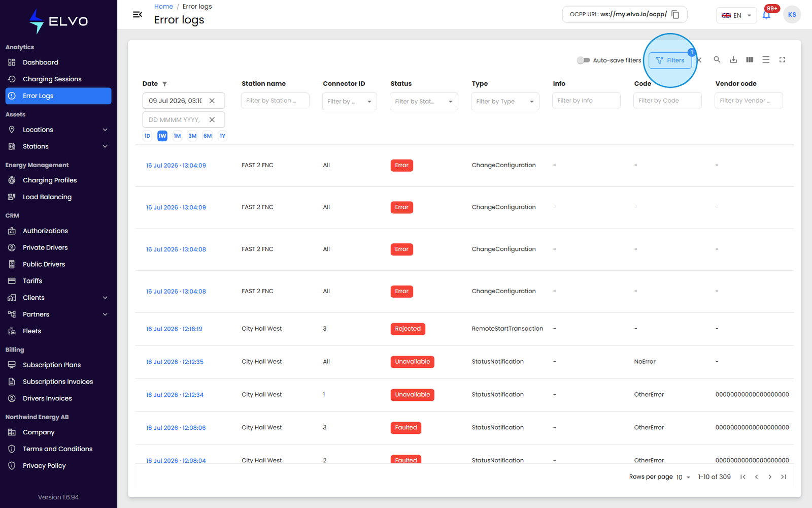This screenshot has width=812, height=508.
Task: Expand the Partners menu
Action: tap(58, 314)
